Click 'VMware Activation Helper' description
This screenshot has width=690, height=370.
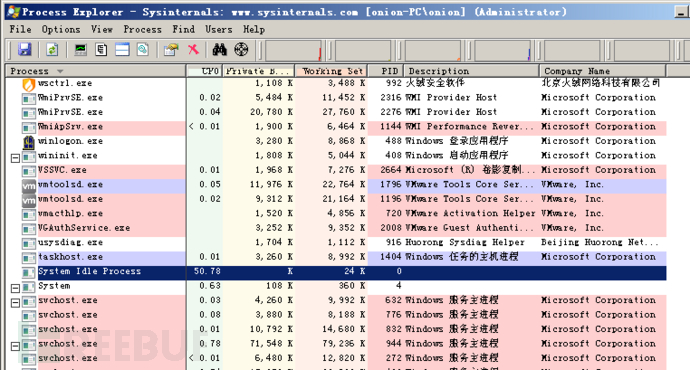tap(470, 213)
